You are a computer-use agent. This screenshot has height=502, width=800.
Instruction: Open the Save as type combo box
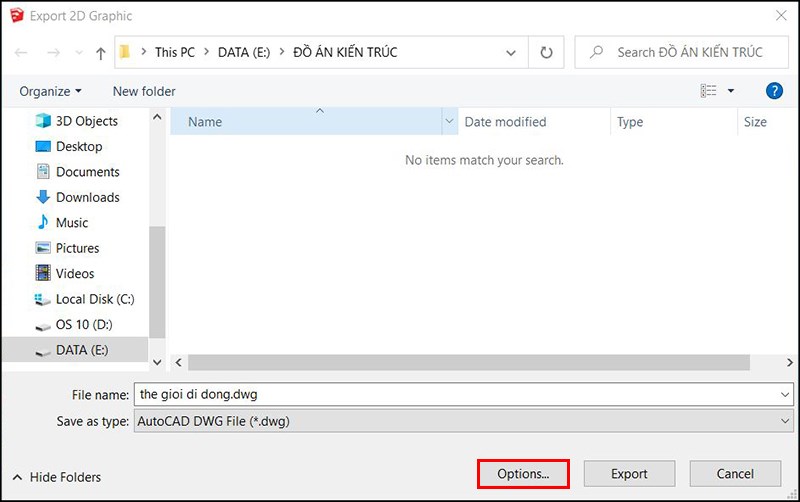pos(464,421)
